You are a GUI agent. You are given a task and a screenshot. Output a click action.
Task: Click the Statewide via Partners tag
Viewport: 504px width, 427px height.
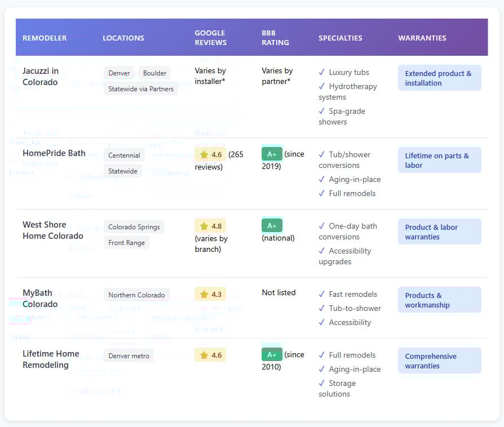[141, 88]
